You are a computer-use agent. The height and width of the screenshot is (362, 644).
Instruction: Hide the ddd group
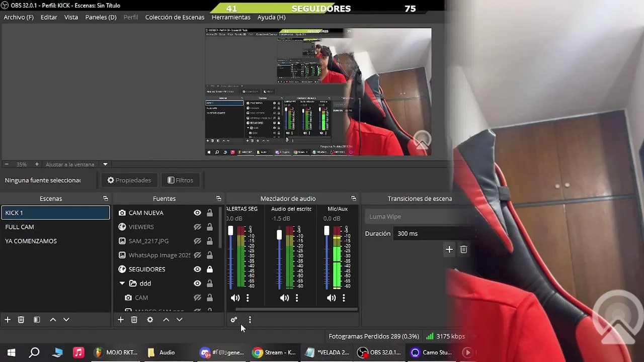coord(197,283)
